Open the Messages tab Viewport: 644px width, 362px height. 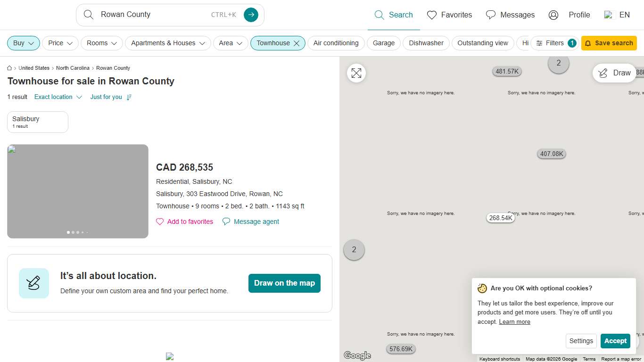point(510,15)
